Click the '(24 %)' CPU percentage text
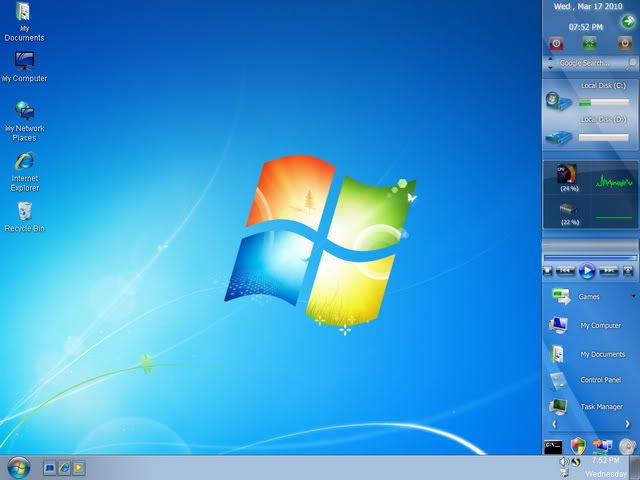The image size is (640, 480). click(x=569, y=188)
